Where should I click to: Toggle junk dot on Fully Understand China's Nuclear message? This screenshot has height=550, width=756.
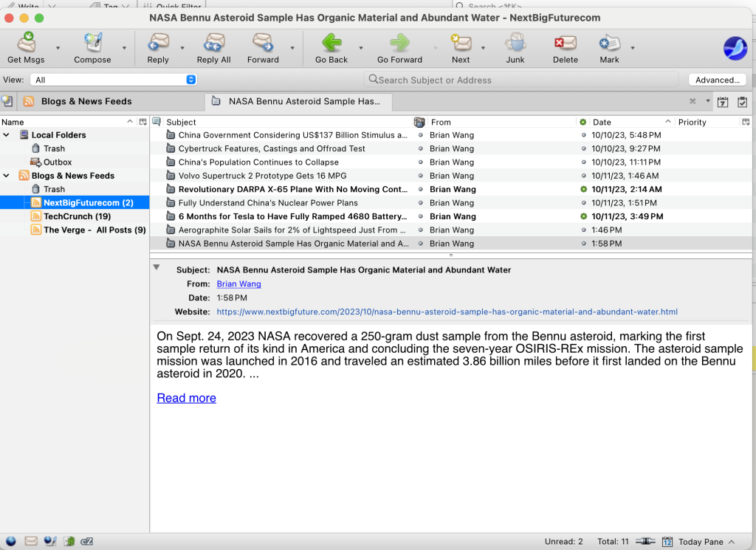tap(420, 203)
